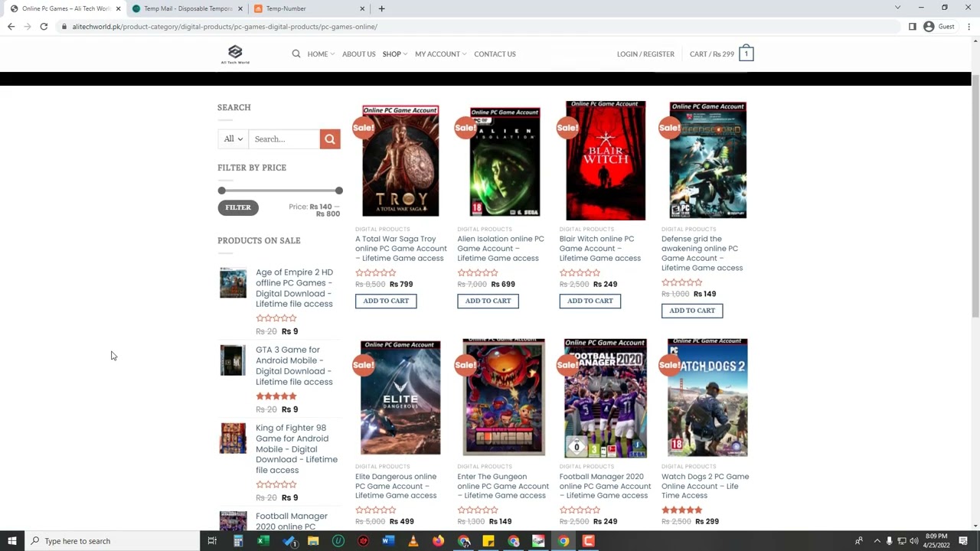Click the maximum price slider handle
This screenshot has width=980, height=551.
(338, 191)
